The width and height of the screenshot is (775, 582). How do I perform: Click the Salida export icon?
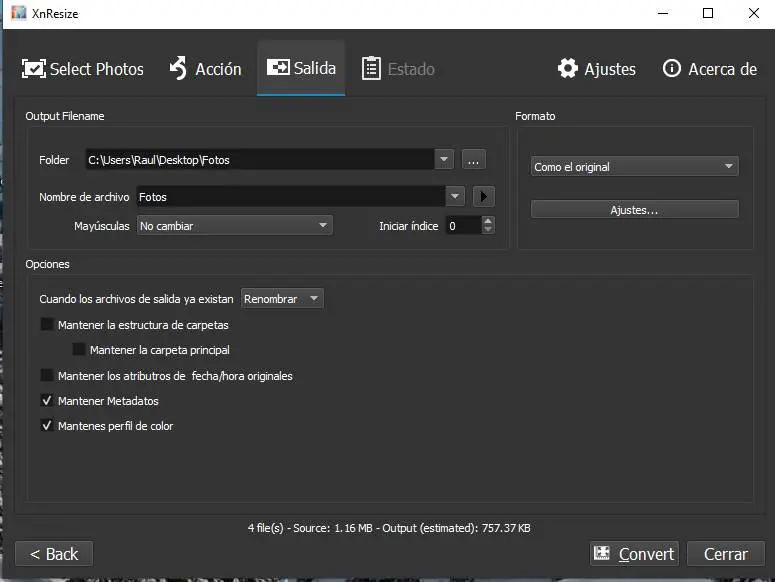[x=278, y=67]
